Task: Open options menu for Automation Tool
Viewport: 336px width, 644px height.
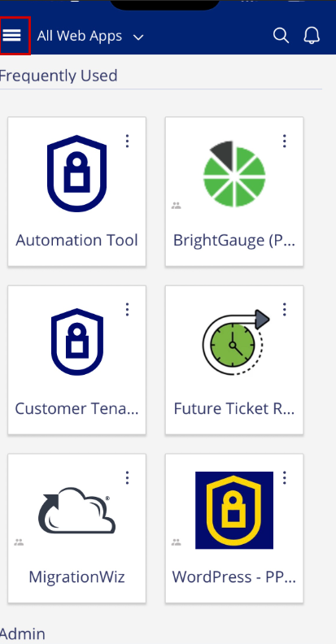Action: (x=128, y=141)
